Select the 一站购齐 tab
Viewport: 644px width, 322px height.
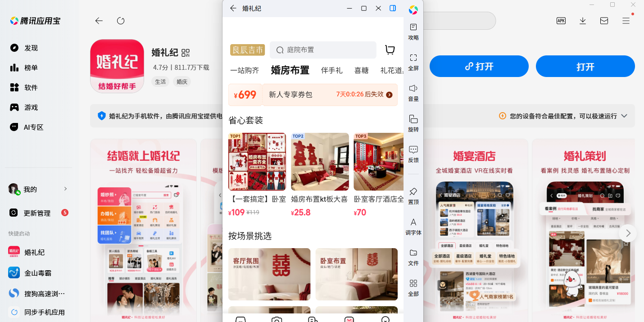coord(245,70)
